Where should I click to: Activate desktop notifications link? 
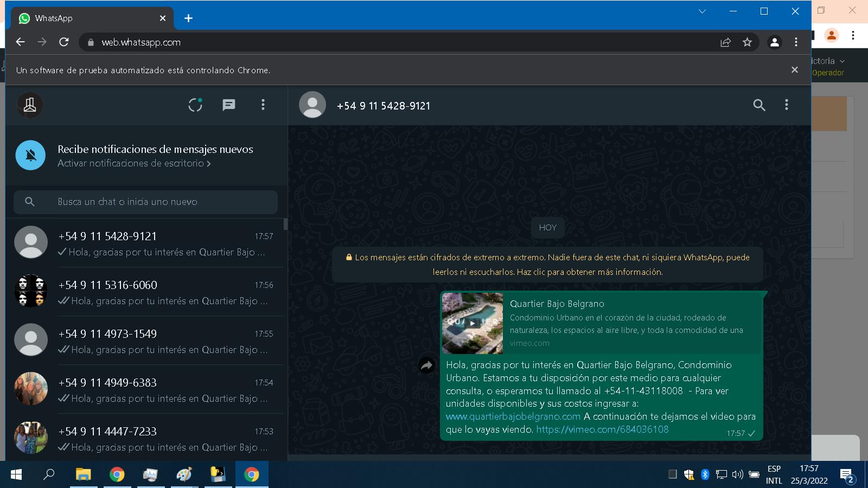click(134, 163)
